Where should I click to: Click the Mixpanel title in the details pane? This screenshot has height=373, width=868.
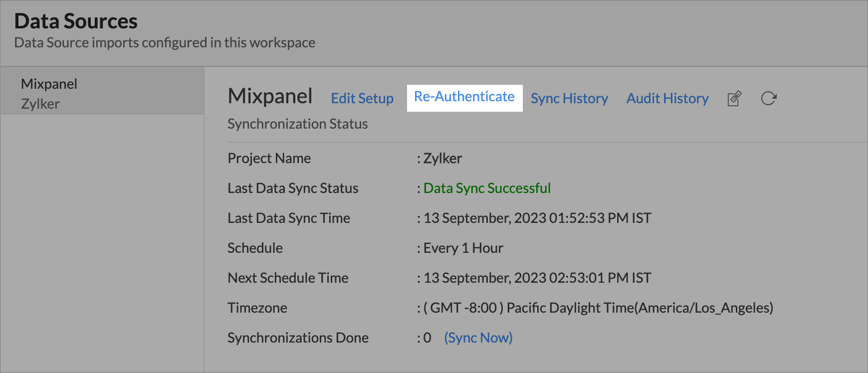270,96
